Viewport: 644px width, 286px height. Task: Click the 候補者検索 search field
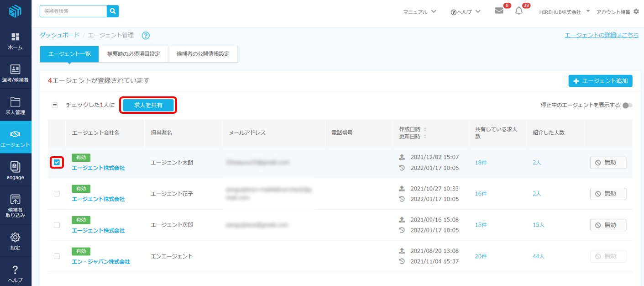click(73, 11)
